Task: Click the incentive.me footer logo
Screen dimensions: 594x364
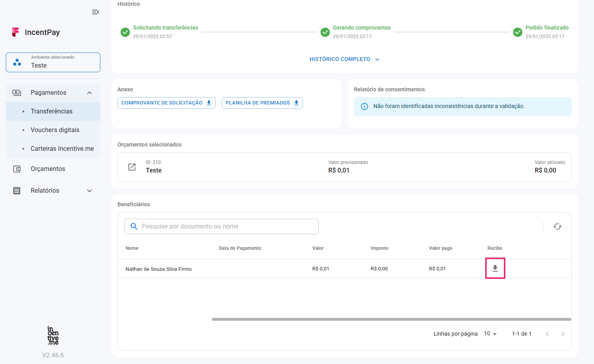Action: tap(53, 336)
